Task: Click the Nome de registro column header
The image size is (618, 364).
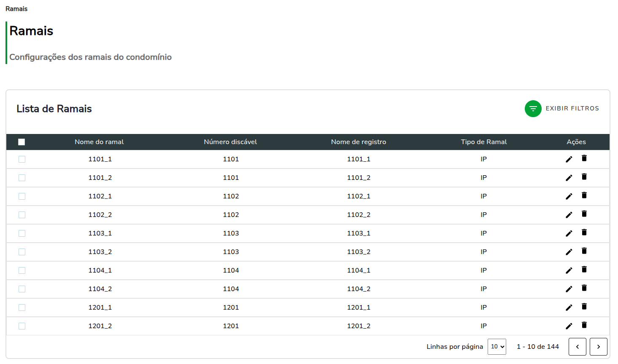Action: click(x=359, y=142)
